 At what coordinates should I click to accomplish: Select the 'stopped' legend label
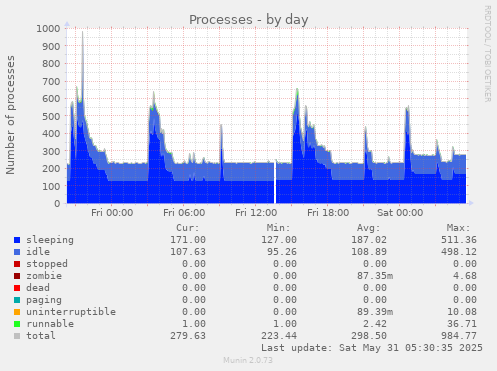tap(47, 264)
